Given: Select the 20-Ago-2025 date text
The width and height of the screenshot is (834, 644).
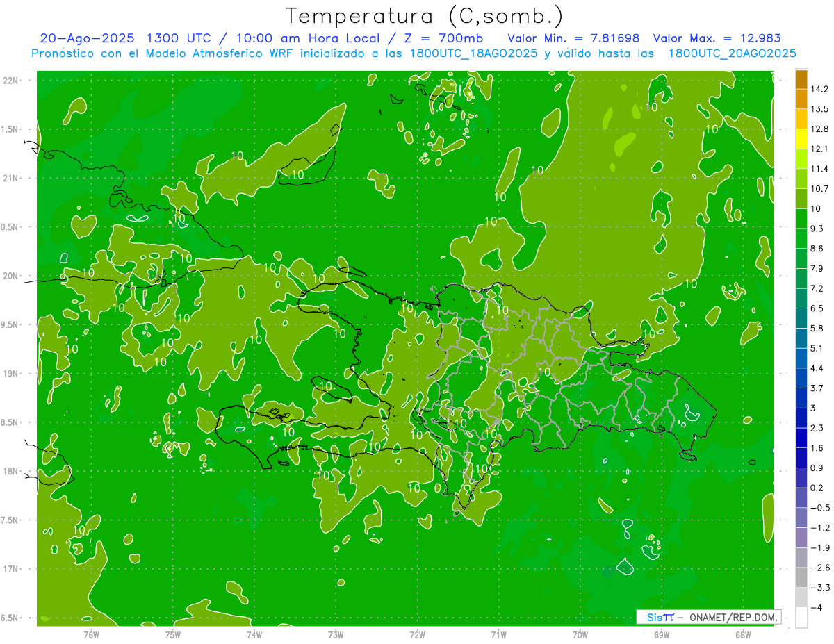Looking at the screenshot, I should (x=87, y=38).
